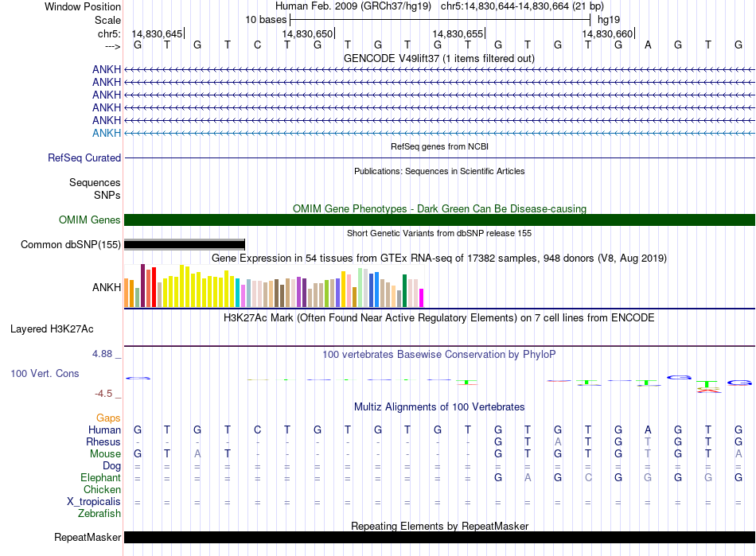Select the black dbSNP variant item

185,245
